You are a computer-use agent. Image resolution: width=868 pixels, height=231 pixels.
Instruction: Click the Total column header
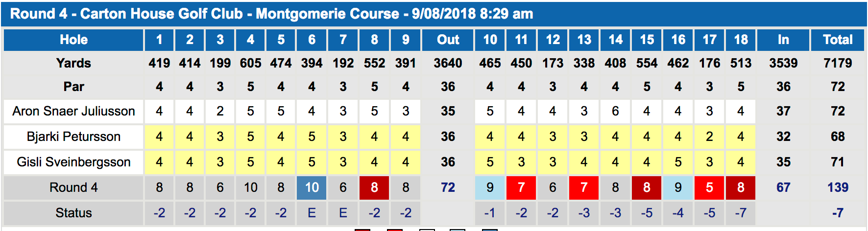point(838,40)
